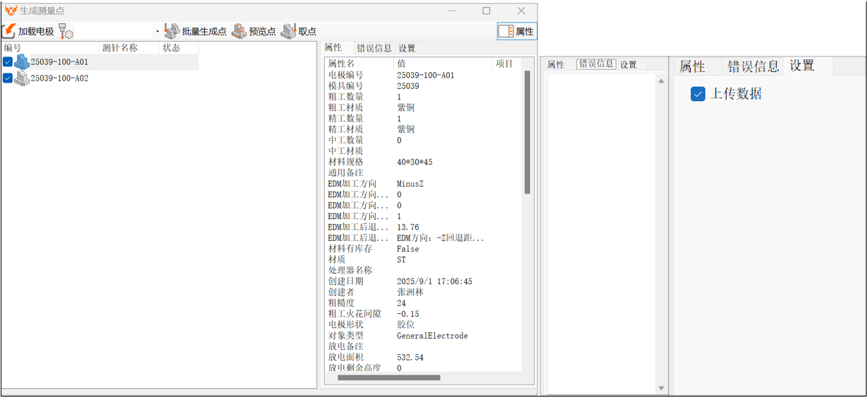The height and width of the screenshot is (398, 868).
Task: Click the 加载电极 load electrode icon
Action: tap(9, 31)
